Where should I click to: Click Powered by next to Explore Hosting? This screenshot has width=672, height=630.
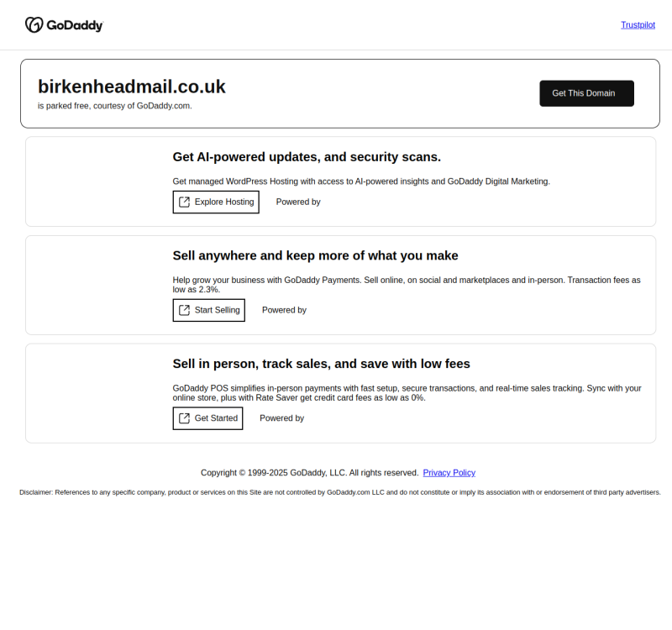297,202
